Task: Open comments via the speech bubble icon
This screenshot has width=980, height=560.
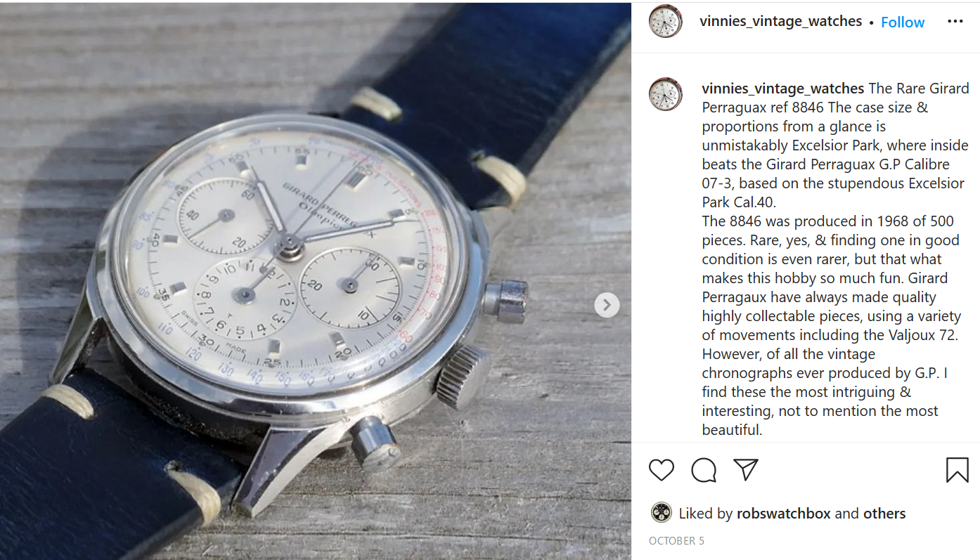Action: (x=704, y=470)
